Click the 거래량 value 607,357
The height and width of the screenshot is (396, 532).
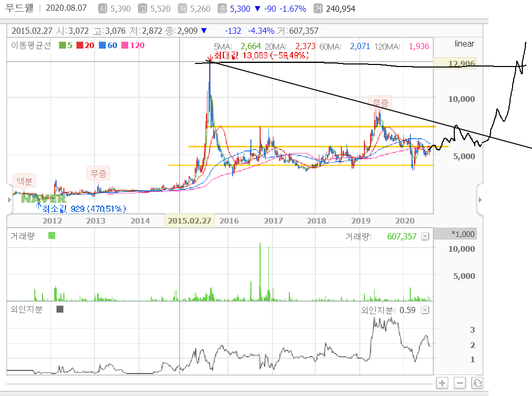402,236
